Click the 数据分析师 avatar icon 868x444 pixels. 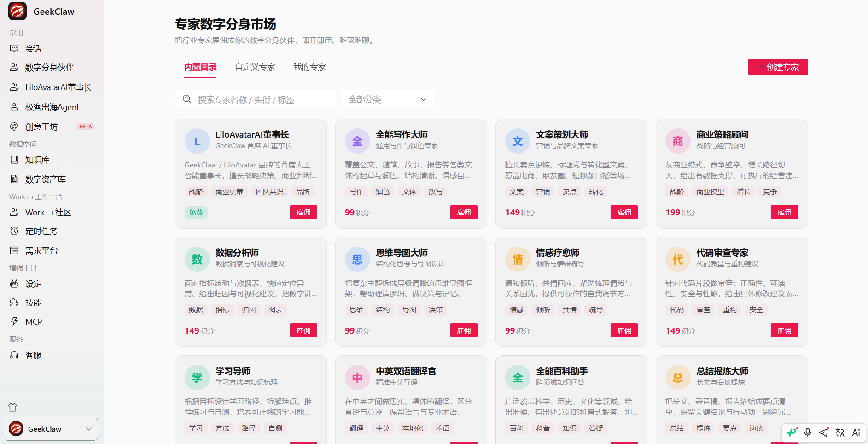click(197, 259)
